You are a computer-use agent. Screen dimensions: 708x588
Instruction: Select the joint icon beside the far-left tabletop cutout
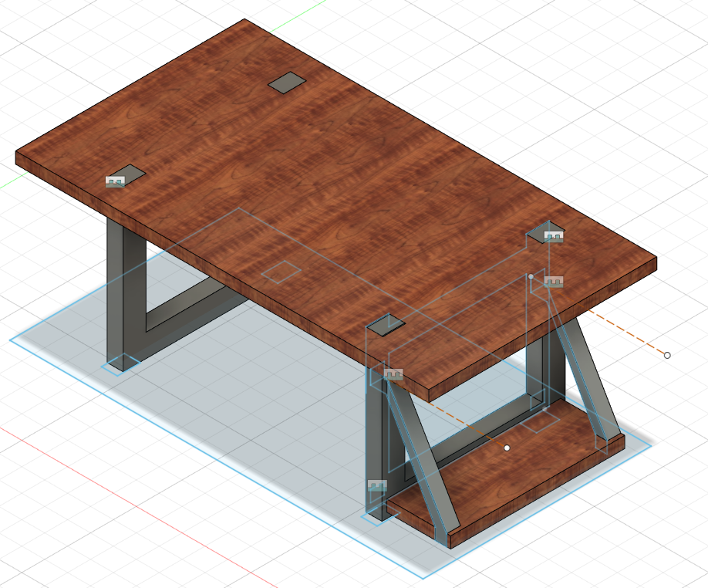115,181
